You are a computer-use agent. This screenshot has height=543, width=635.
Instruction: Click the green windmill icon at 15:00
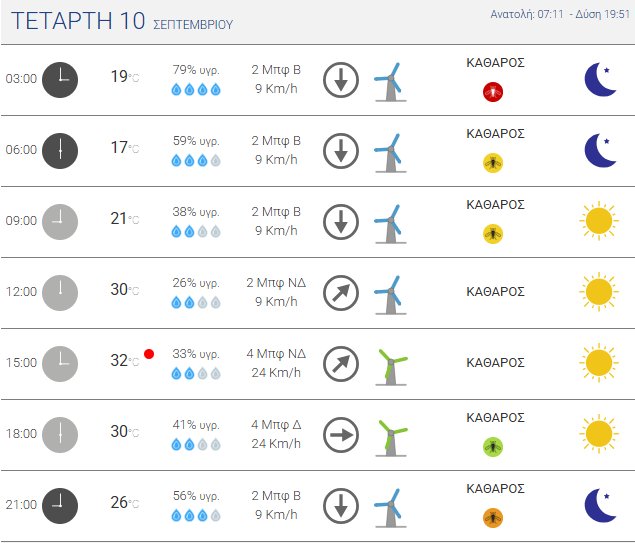[x=390, y=364]
